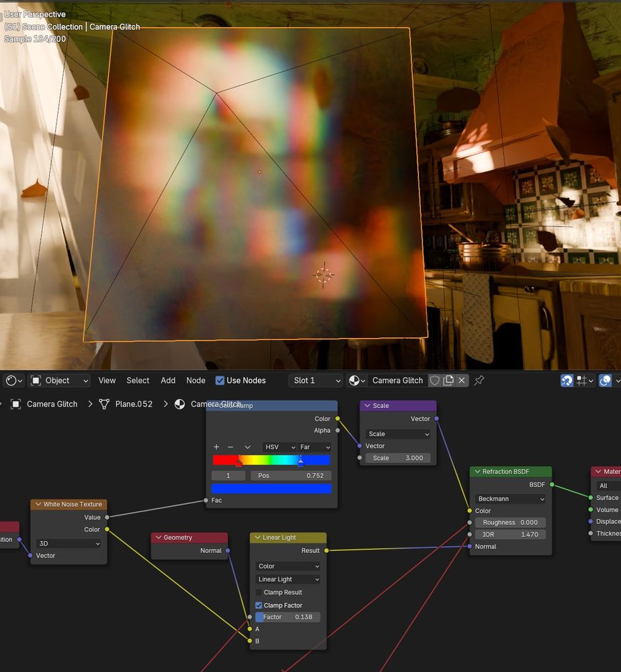Toggle the pin icon in node header
This screenshot has height=672, width=621.
pos(479,380)
